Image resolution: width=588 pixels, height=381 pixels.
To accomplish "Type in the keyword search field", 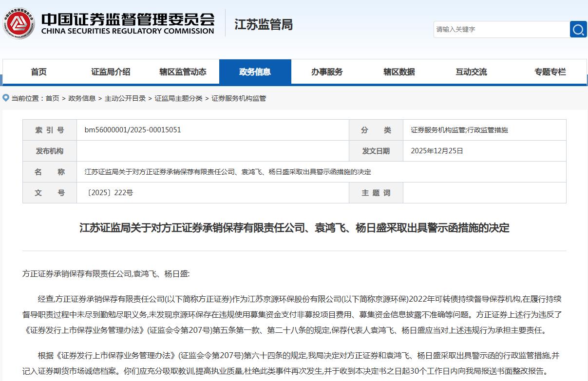I will (x=501, y=29).
